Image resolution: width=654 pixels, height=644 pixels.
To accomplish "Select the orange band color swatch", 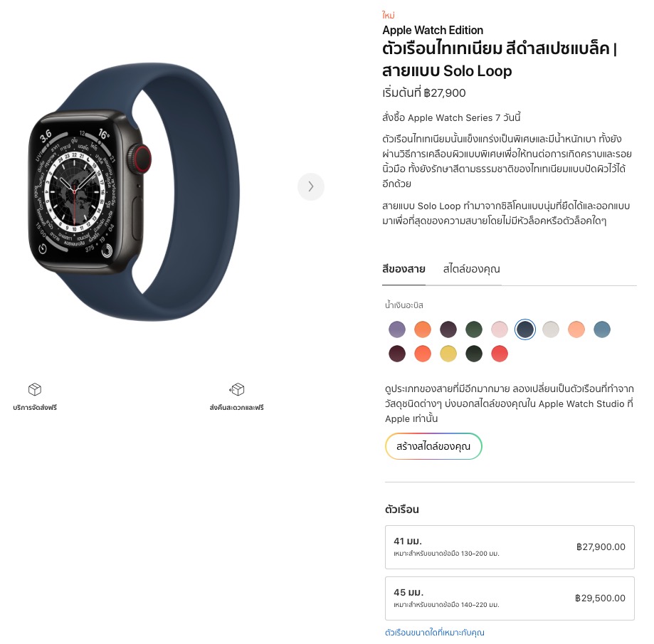I will click(x=423, y=329).
